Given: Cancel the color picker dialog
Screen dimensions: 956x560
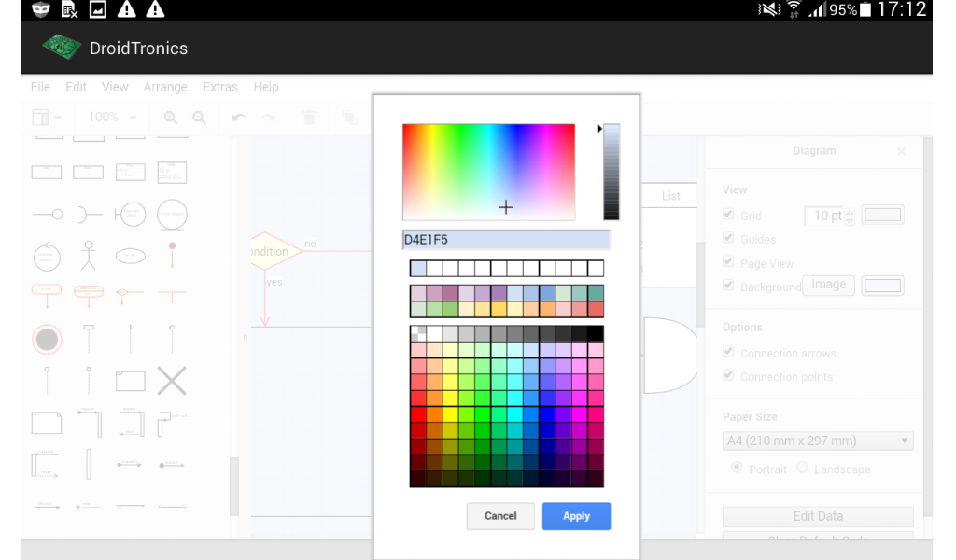Looking at the screenshot, I should [x=500, y=515].
